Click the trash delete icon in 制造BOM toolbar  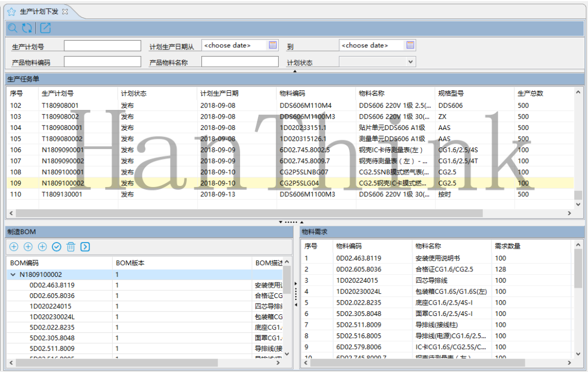click(x=71, y=247)
